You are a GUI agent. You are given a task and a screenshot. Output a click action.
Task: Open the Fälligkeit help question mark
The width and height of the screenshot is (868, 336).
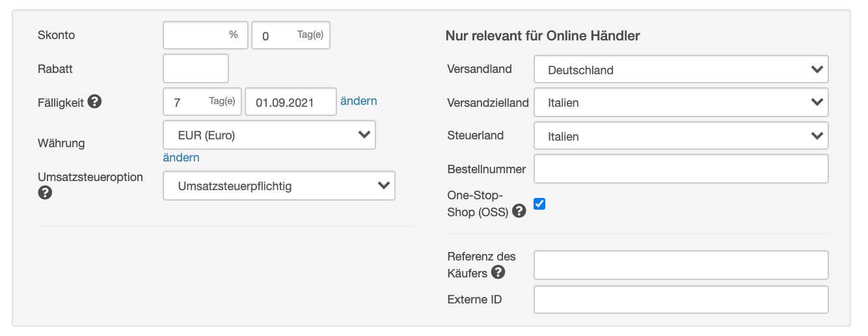tap(94, 102)
